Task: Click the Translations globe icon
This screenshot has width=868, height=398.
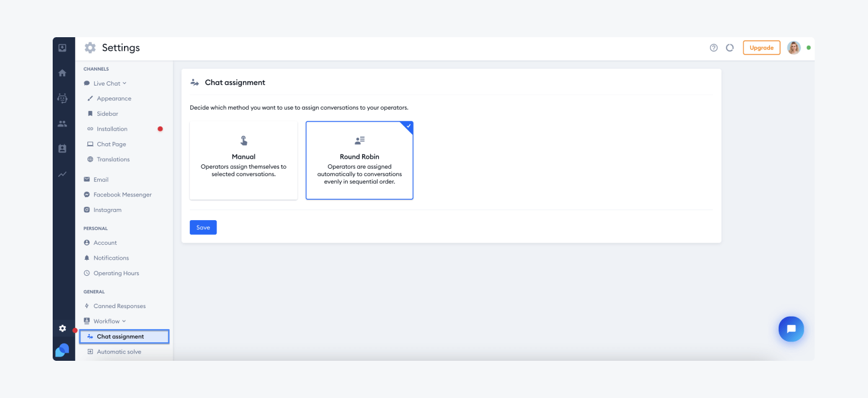Action: (91, 159)
